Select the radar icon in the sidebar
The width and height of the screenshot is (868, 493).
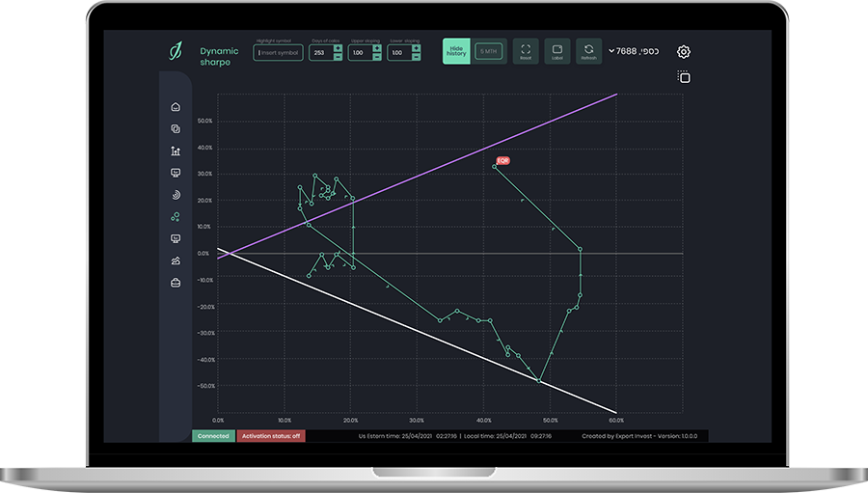(x=176, y=195)
